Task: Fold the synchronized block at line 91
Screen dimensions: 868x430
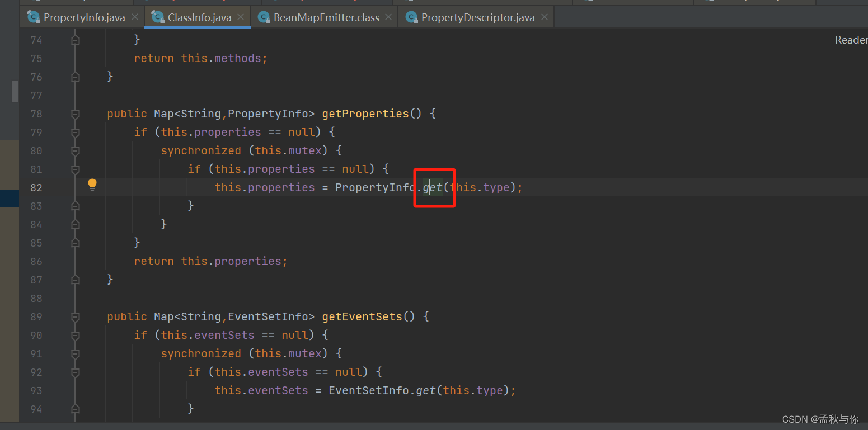Action: [x=76, y=354]
